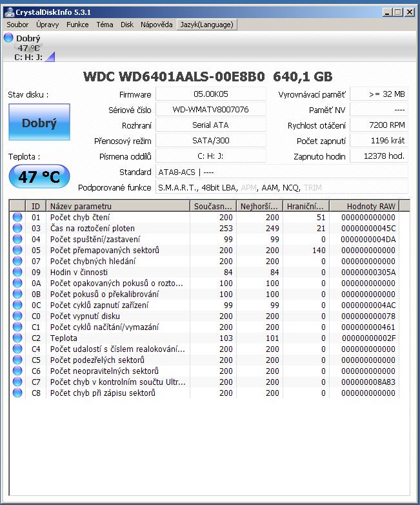This screenshot has height=505, width=420.
Task: Select the disk status orb in the drive bar
Action: click(x=8, y=37)
